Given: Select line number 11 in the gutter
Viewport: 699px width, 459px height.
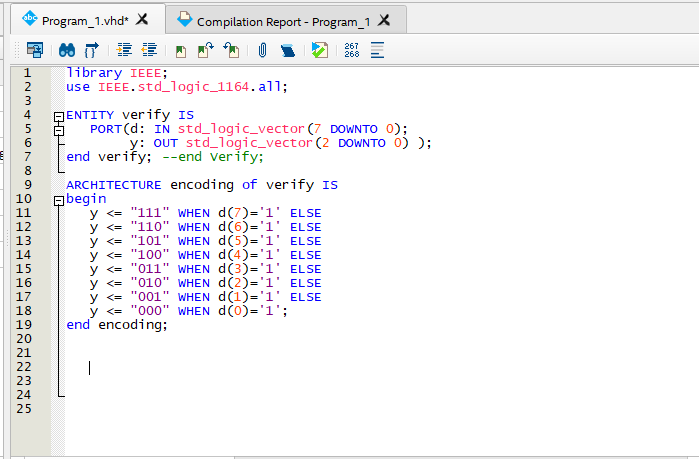Looking at the screenshot, I should click(x=24, y=213).
